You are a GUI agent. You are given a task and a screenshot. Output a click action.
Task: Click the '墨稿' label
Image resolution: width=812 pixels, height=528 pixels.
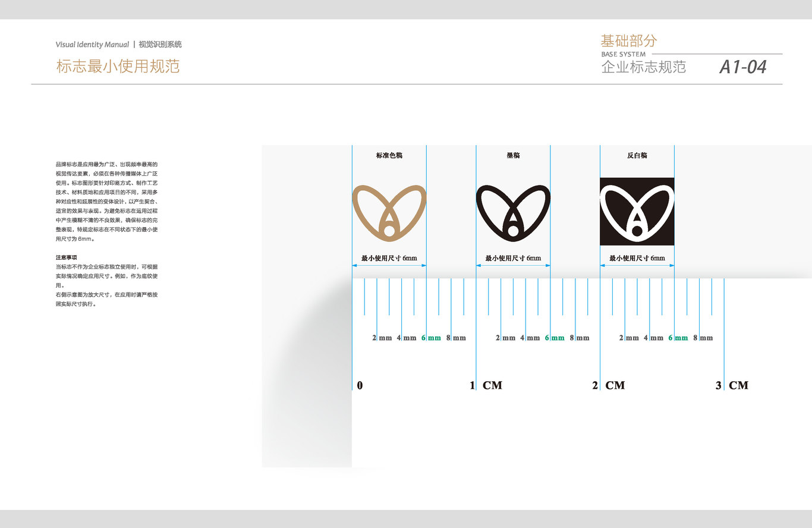(x=513, y=155)
